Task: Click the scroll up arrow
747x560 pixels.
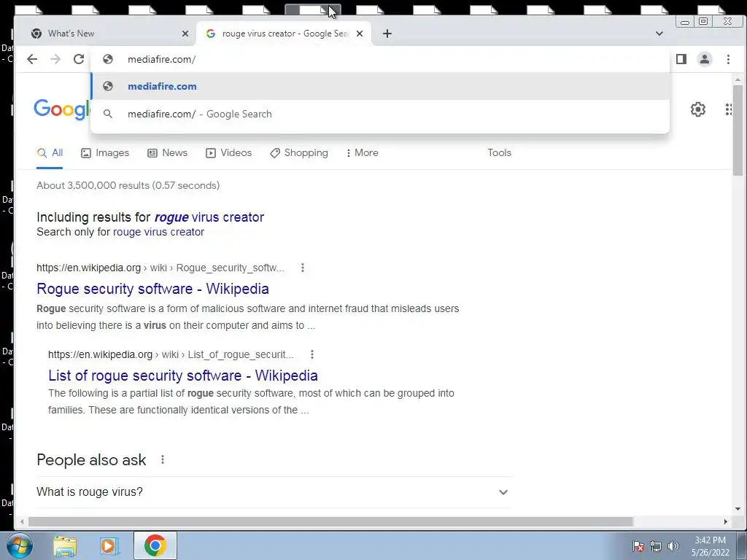Action: tap(738, 79)
